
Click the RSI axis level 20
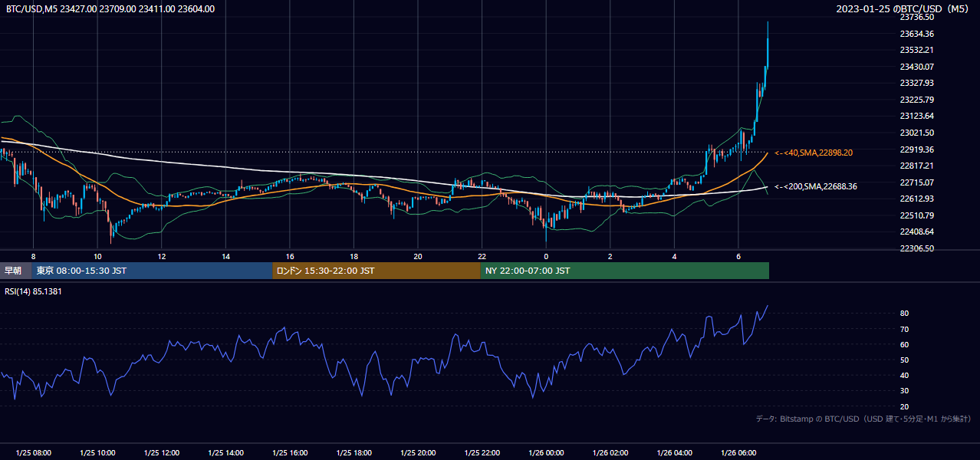(x=905, y=406)
